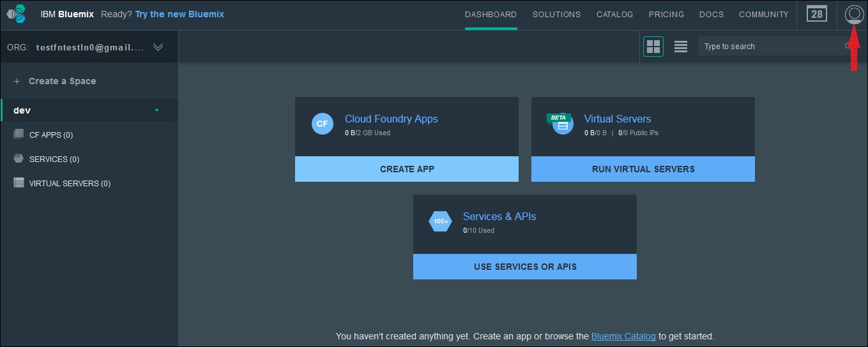The width and height of the screenshot is (868, 347).
Task: Click the 100+ hexagon Services icon
Action: pos(441,221)
